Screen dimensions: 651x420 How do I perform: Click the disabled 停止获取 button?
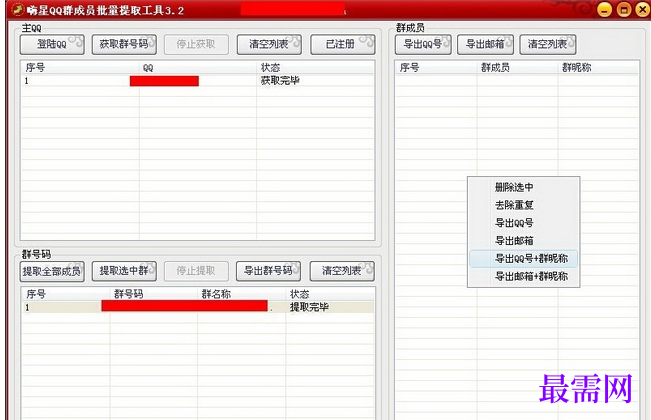pyautogui.click(x=196, y=44)
